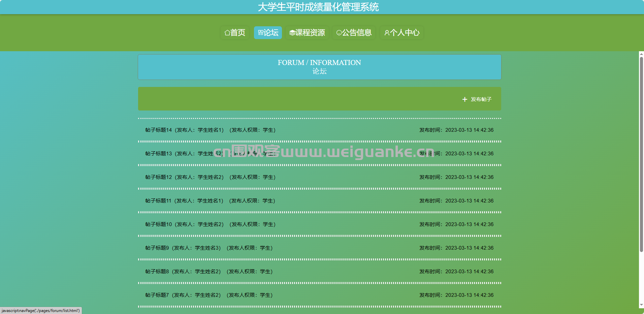The width and height of the screenshot is (644, 314).
Task: Click the home icon beside 首页
Action: pyautogui.click(x=227, y=33)
